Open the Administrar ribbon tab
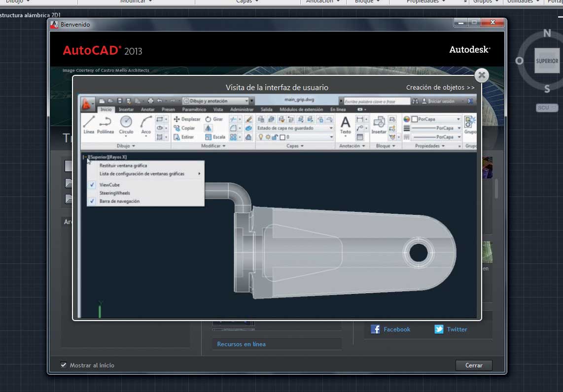Screen dimensions: 563x392 242,109
